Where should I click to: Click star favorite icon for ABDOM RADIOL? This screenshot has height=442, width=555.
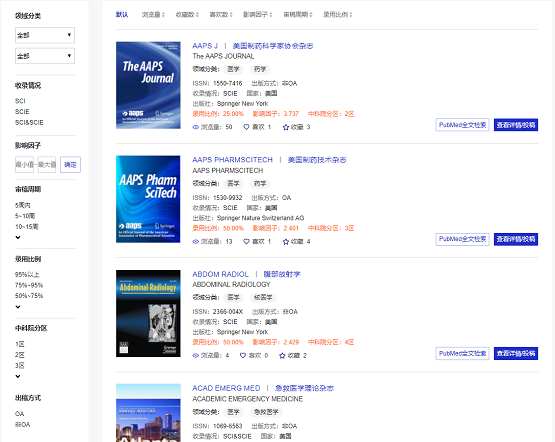[x=282, y=356]
